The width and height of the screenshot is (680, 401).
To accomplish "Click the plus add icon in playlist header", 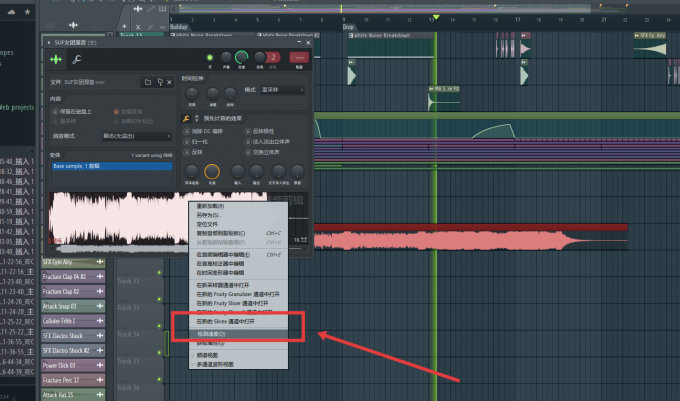I will [124, 26].
